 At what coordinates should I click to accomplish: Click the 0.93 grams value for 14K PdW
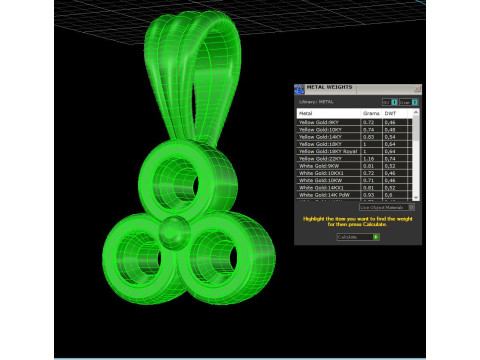click(x=369, y=195)
